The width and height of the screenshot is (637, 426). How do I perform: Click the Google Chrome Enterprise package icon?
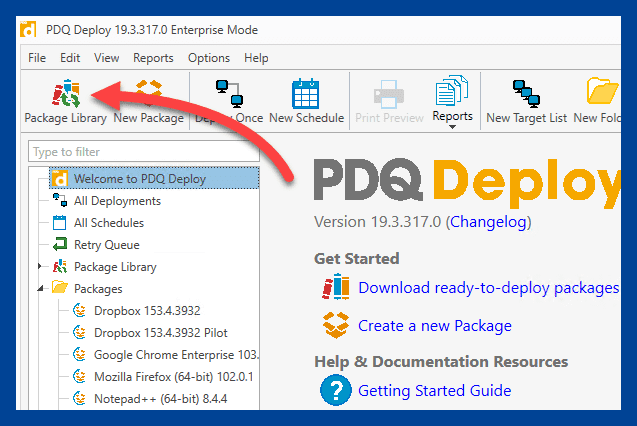click(x=79, y=354)
